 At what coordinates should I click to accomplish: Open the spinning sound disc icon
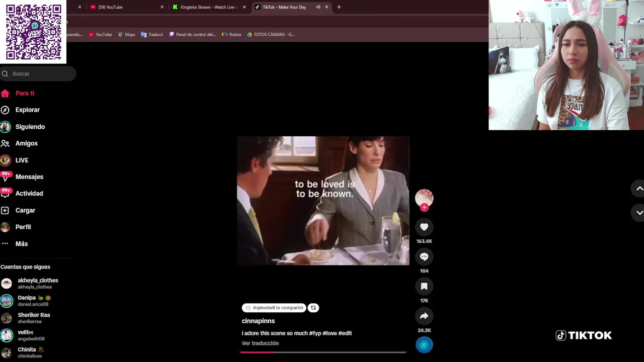point(424,345)
